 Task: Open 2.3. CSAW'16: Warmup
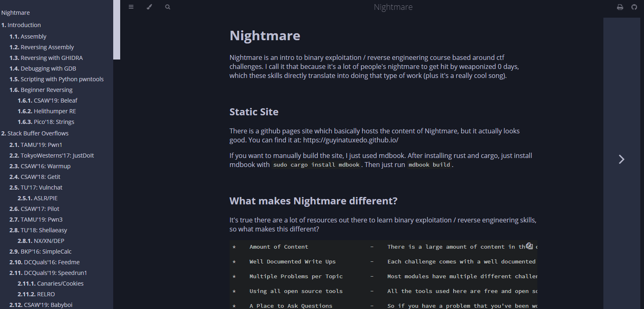[40, 166]
